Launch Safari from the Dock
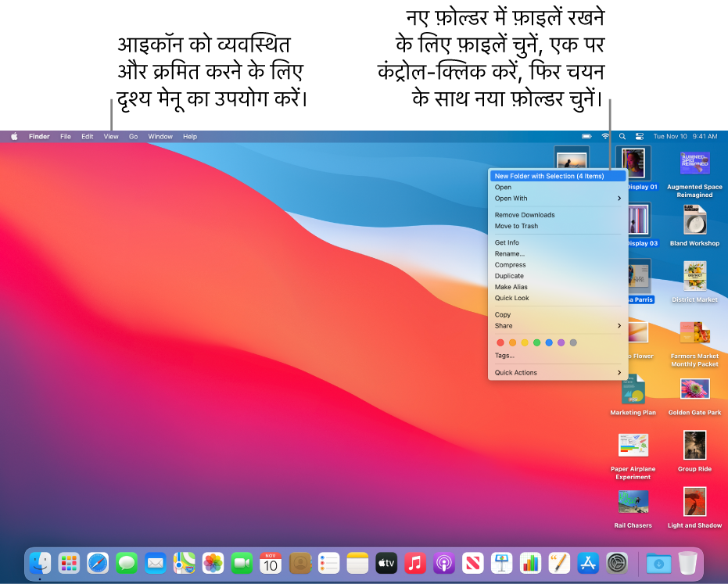This screenshot has width=728, height=584. 98,564
